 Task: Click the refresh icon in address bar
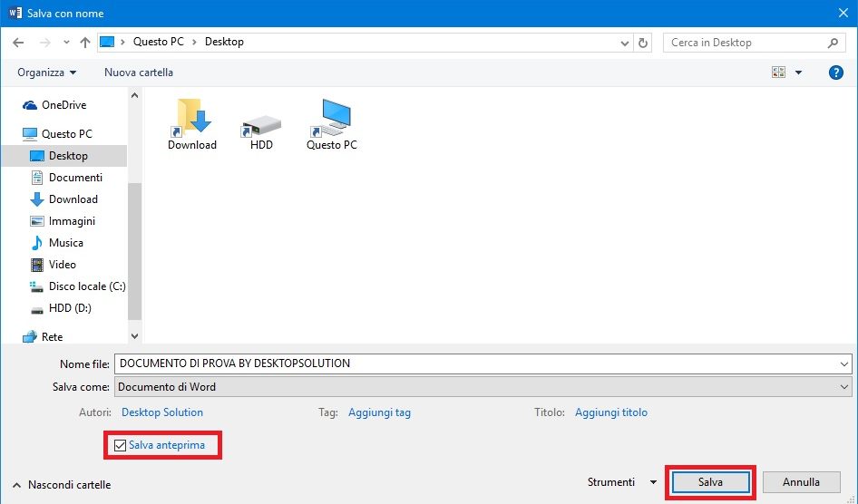coord(644,43)
